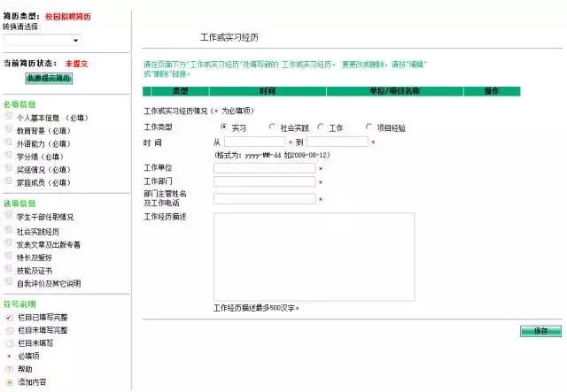Screen dimensions: 567x392
Task: Click status icon beside 奖惩情况
Action: [8, 168]
